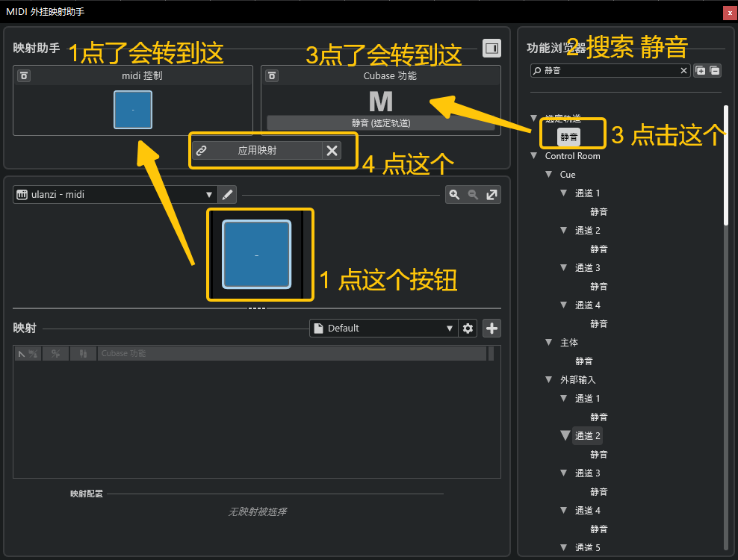Select 静音 under 外部输入 通道 3
The width and height of the screenshot is (738, 560).
(598, 492)
